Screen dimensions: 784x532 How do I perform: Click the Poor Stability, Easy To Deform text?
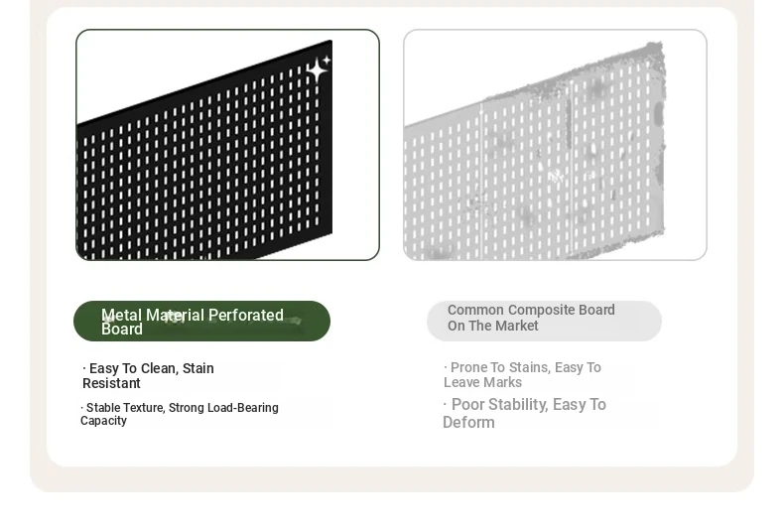(x=525, y=413)
